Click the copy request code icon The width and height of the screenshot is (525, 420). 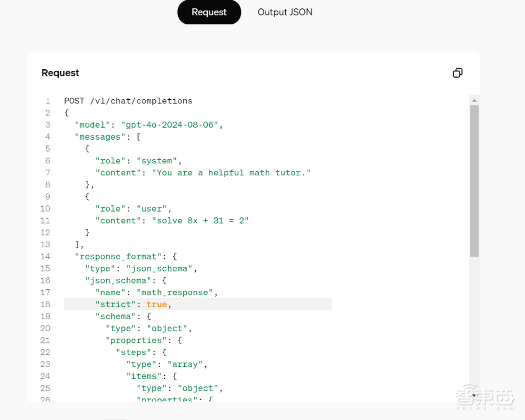(x=457, y=73)
